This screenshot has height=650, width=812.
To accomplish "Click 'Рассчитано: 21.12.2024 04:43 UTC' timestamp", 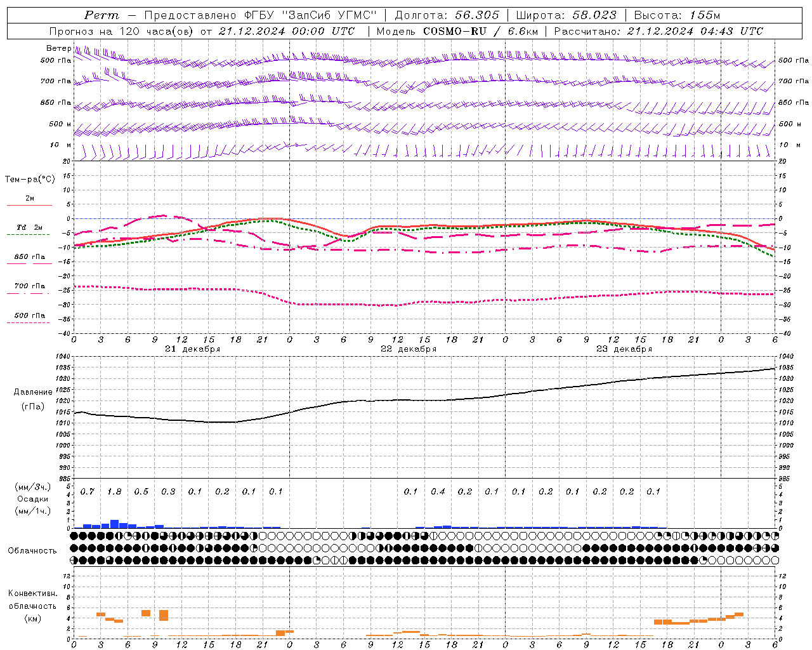I will [x=658, y=31].
